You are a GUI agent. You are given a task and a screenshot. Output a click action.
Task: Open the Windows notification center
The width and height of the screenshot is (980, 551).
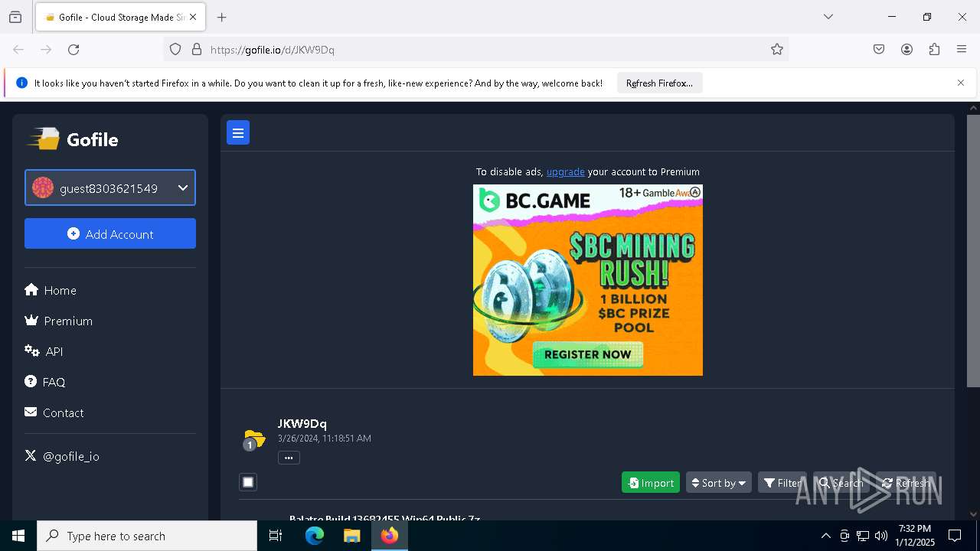[955, 536]
